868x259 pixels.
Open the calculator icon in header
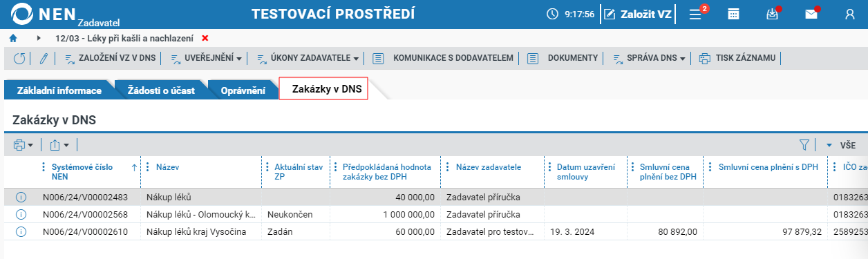[734, 14]
